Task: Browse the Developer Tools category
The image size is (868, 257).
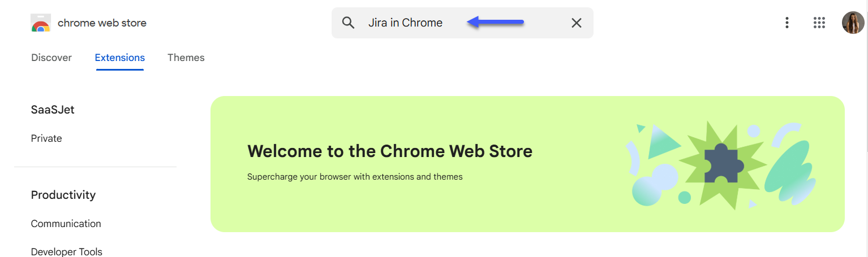Action: coord(67,252)
